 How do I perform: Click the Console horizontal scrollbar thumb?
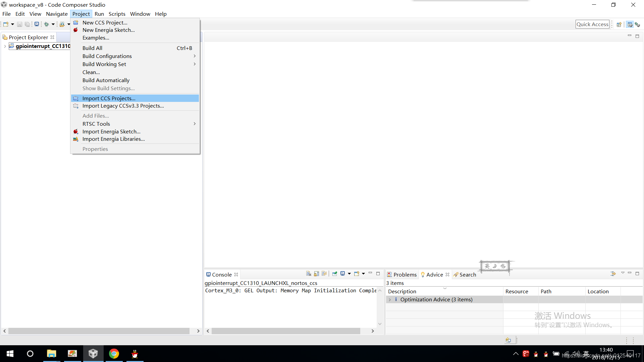(x=286, y=331)
